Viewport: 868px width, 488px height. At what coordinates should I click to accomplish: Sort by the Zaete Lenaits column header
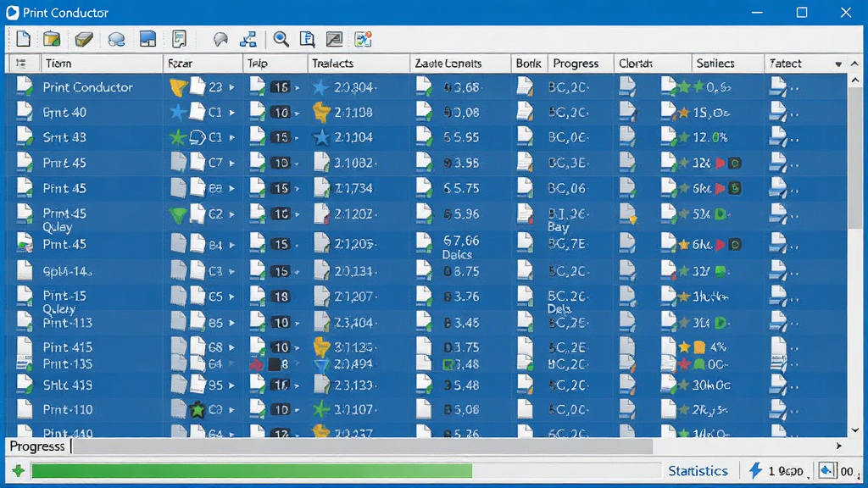(x=460, y=64)
